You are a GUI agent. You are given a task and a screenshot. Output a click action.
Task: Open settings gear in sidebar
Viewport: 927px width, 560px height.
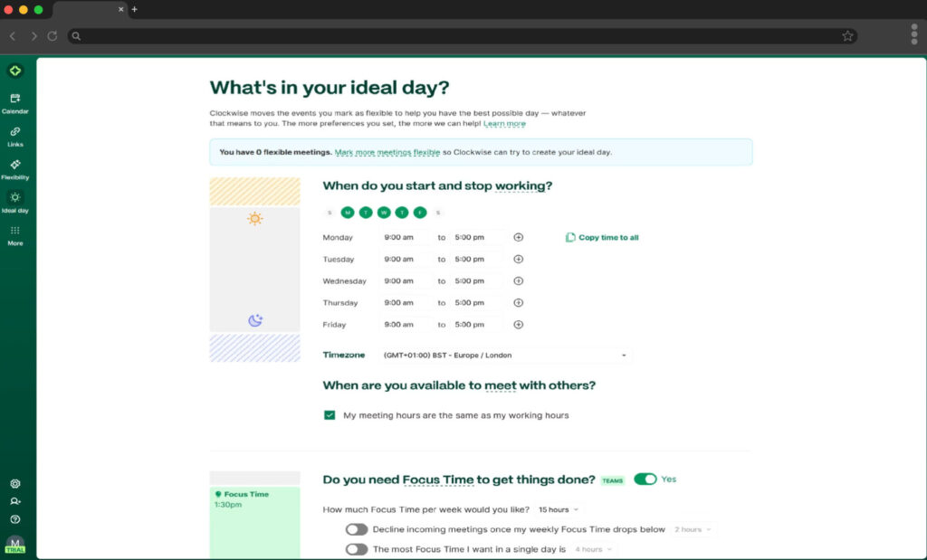click(x=15, y=483)
